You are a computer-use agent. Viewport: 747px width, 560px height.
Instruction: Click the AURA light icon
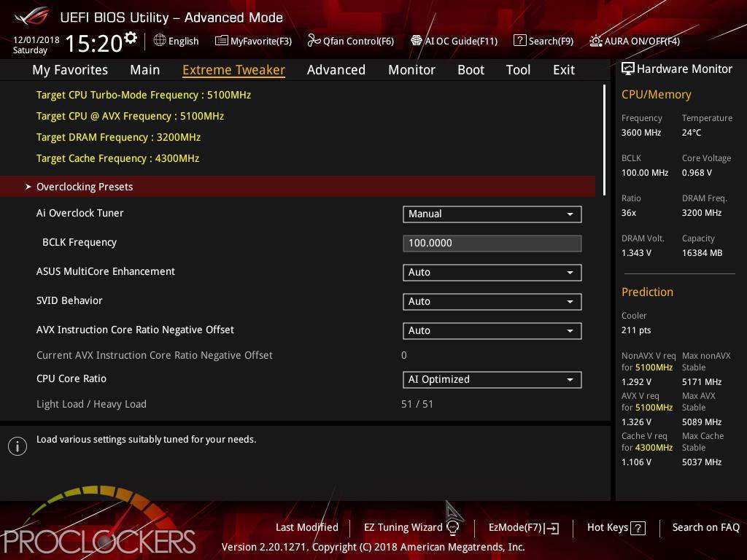(595, 41)
